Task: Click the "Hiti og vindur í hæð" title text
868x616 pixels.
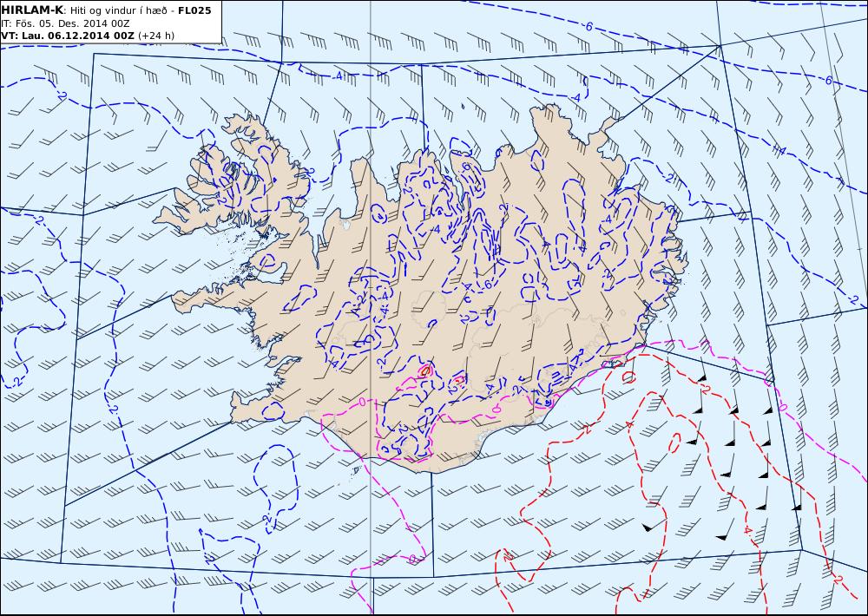Action: click(118, 11)
